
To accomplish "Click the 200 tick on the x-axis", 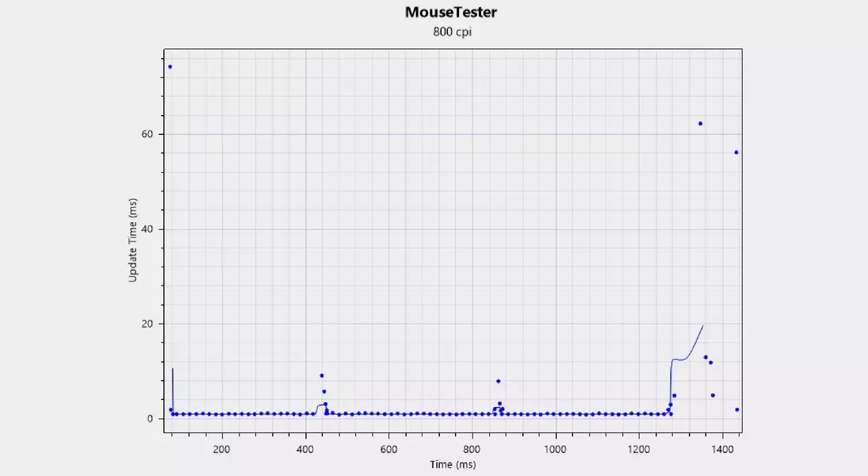I will pos(222,448).
